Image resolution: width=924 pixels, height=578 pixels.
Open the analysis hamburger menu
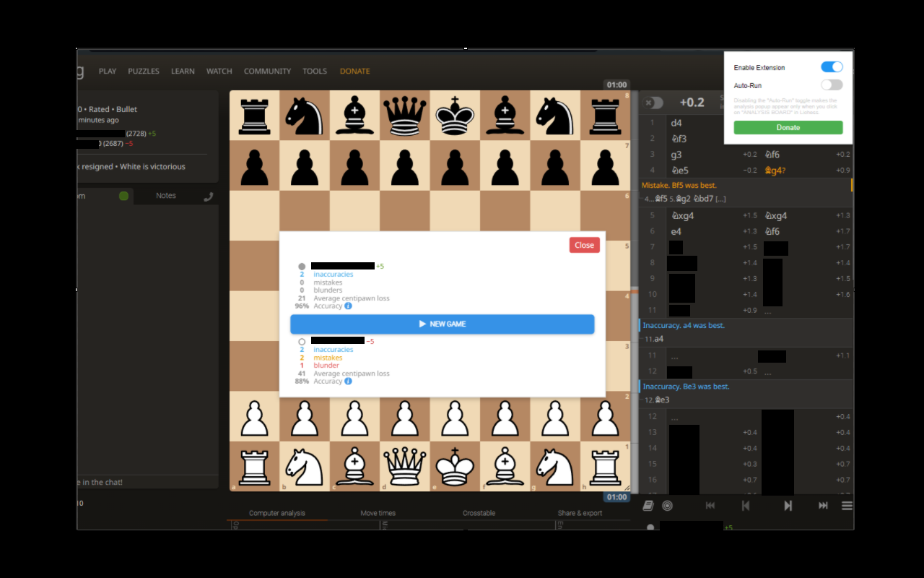[846, 505]
